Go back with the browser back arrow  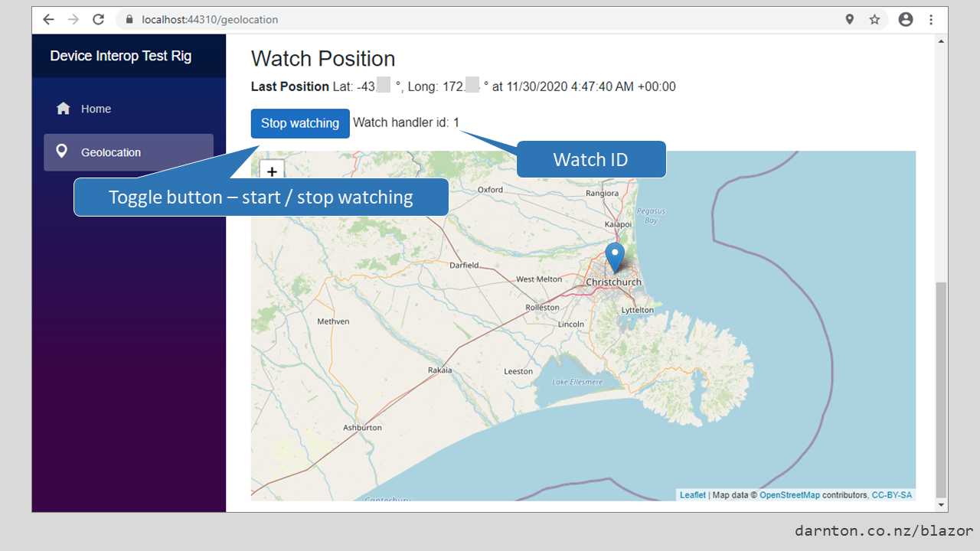[x=48, y=20]
